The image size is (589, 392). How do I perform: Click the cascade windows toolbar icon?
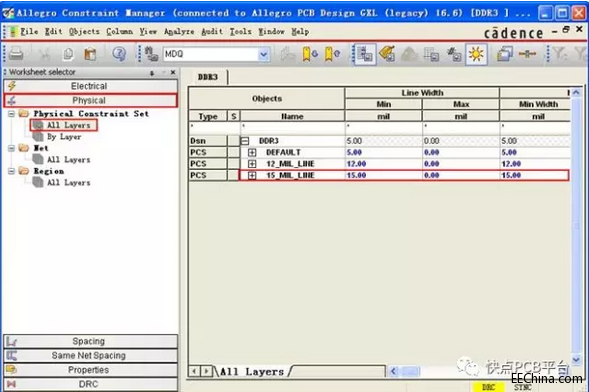coord(505,54)
